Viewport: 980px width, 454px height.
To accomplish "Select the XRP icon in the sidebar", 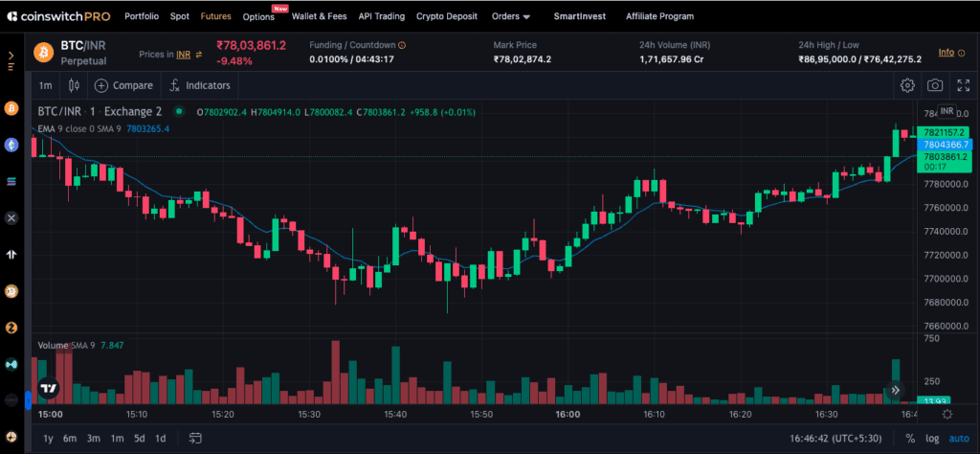I will (x=11, y=217).
